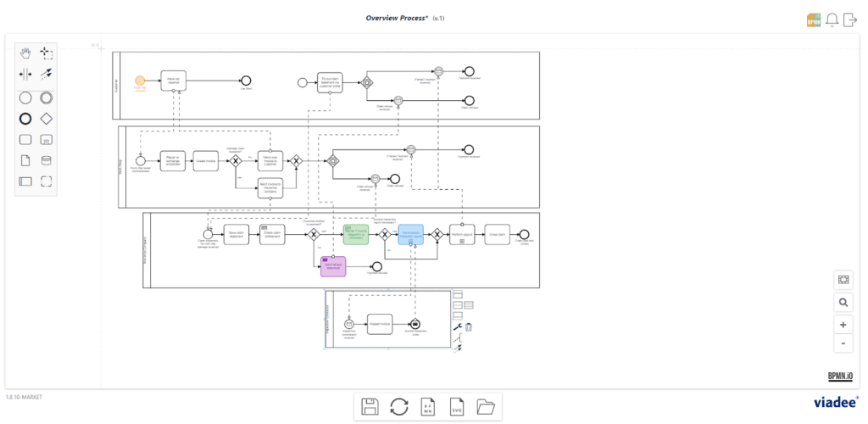The image size is (868, 424).
Task: Click the context pad connect arrow
Action: coord(458,349)
